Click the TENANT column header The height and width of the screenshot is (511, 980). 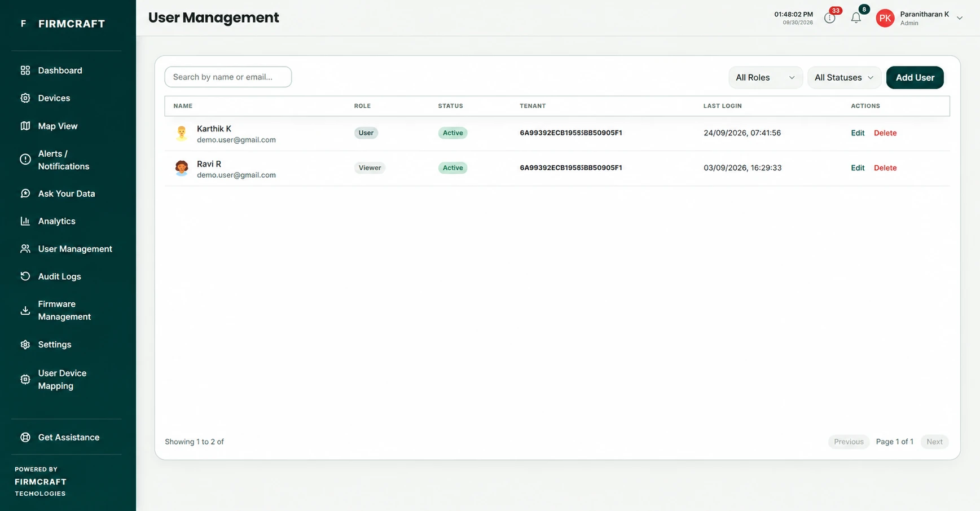(x=533, y=106)
